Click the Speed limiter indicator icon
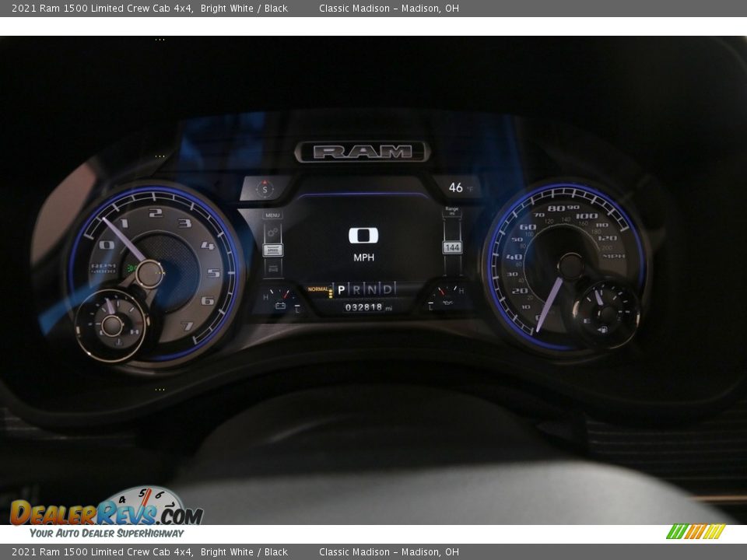Image resolution: width=747 pixels, height=560 pixels. coord(273,249)
